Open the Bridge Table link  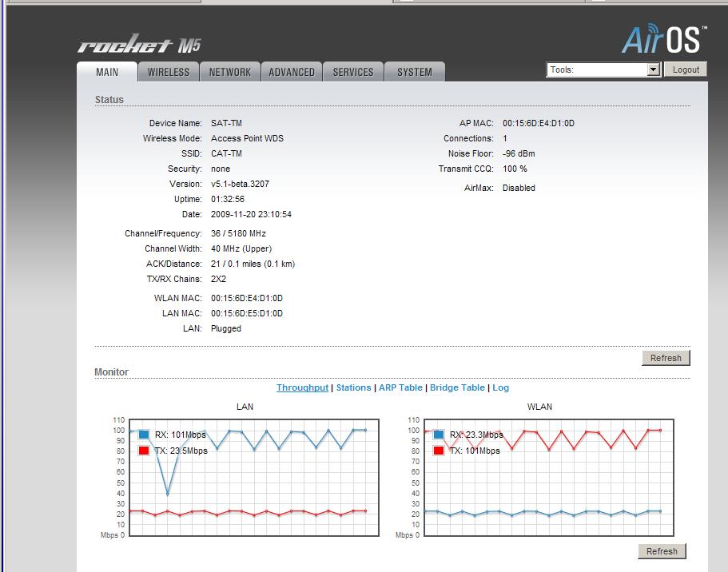[x=457, y=387]
